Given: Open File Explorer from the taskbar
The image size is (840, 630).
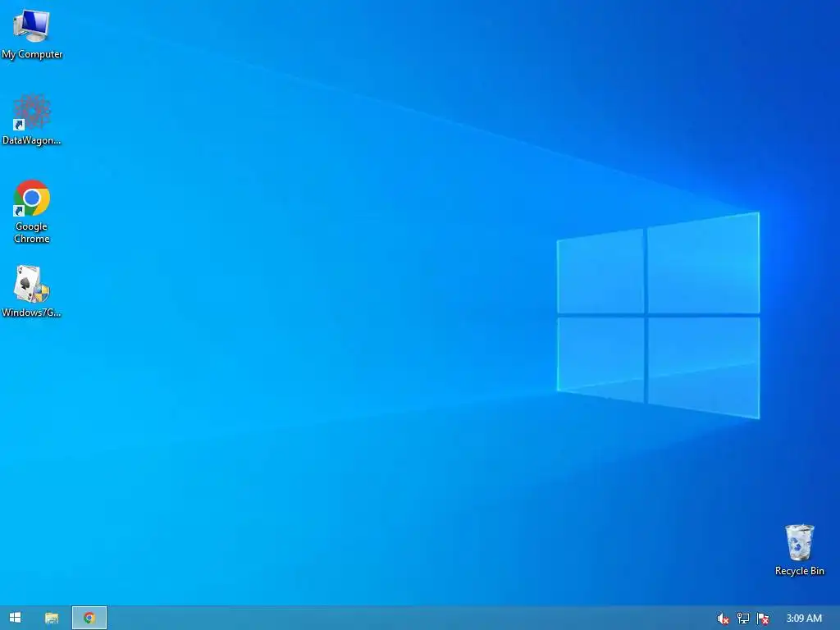Looking at the screenshot, I should (x=52, y=618).
